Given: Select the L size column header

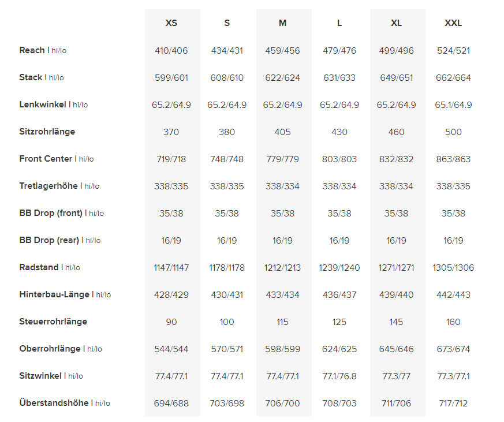Looking at the screenshot, I should [x=339, y=23].
